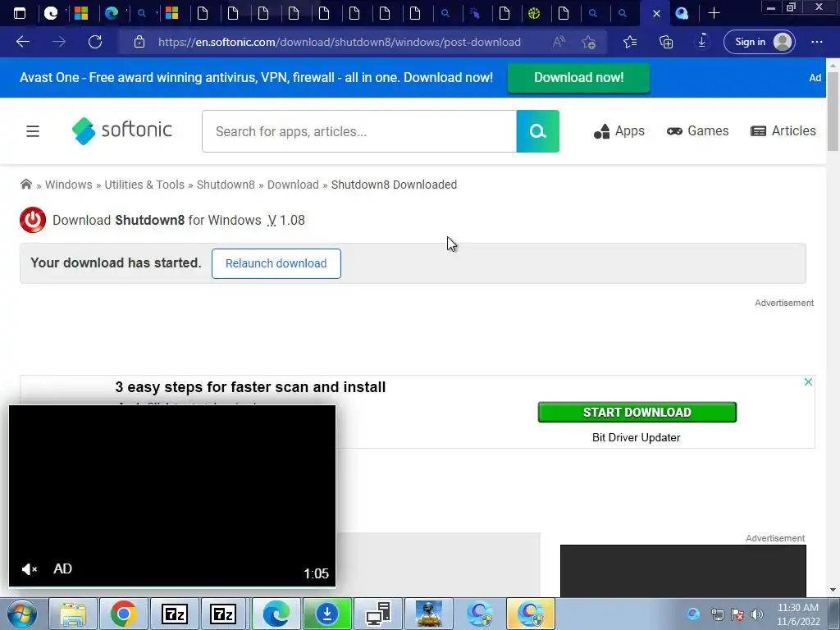840x630 pixels.
Task: Open the Download breadcrumb link
Action: pos(293,185)
